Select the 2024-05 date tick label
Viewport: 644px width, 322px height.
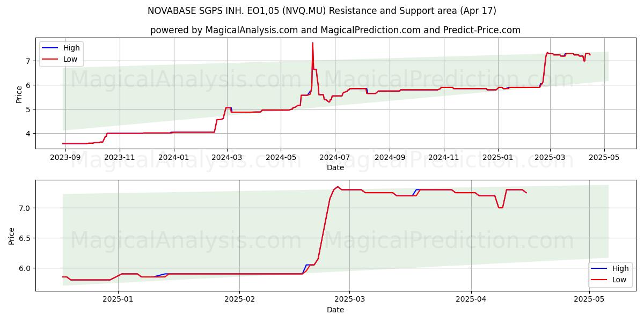pyautogui.click(x=281, y=158)
